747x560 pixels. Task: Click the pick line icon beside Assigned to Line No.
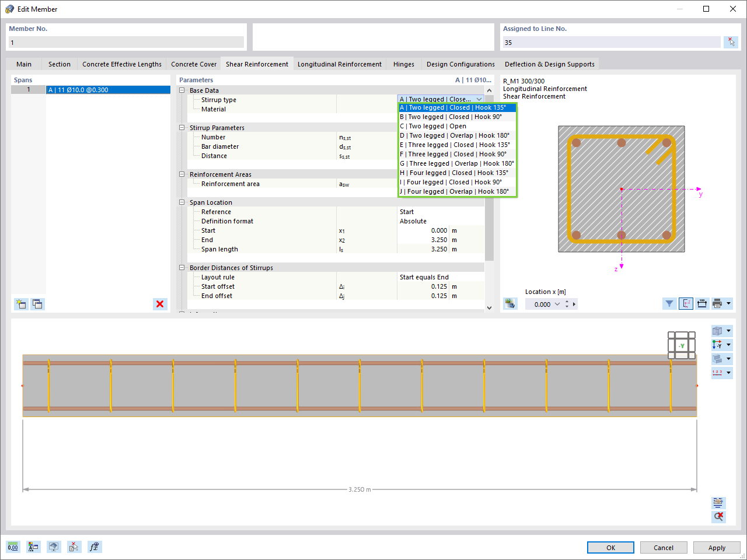click(x=731, y=42)
